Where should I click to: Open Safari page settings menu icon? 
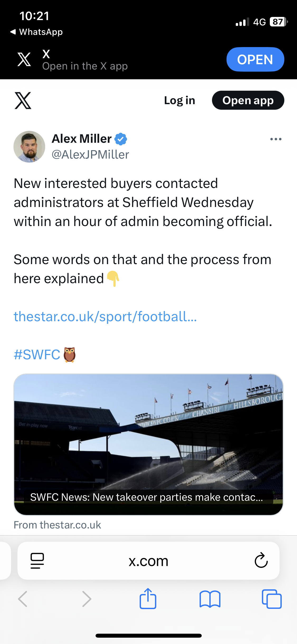click(37, 560)
